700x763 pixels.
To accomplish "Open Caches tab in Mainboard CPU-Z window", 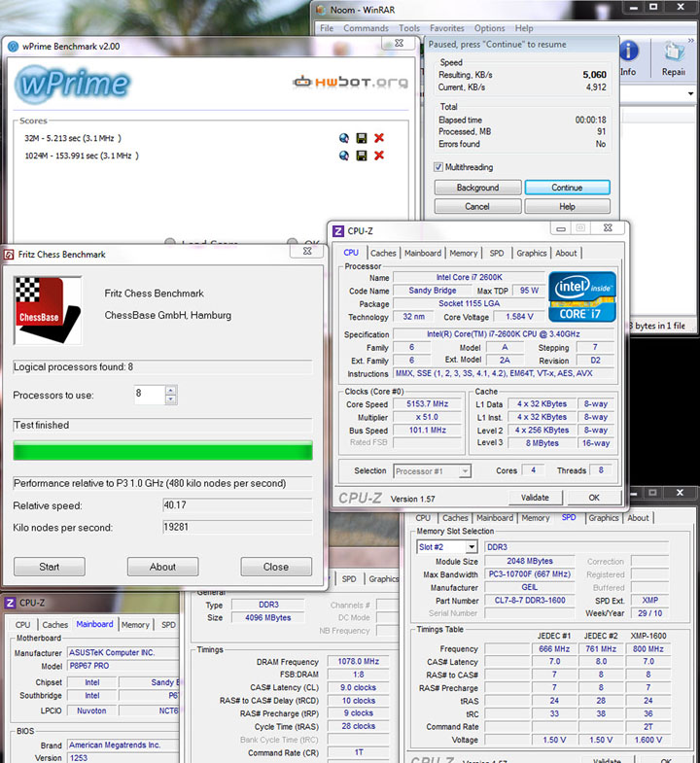I will (55, 625).
